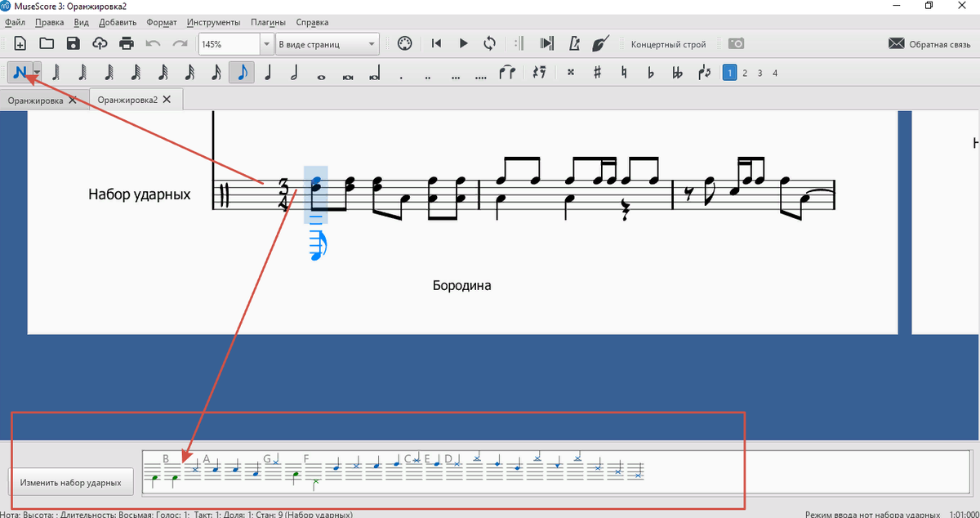
Task: Undo the last action
Action: [x=153, y=43]
